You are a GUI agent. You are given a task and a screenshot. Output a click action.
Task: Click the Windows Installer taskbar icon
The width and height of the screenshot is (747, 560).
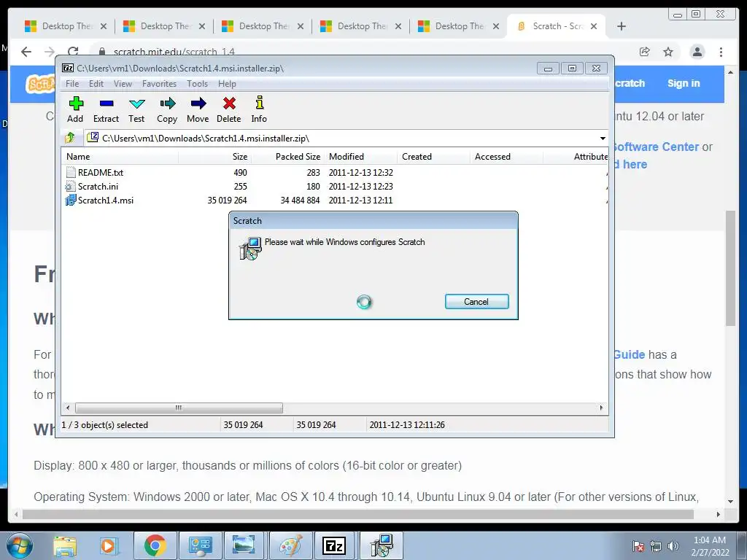click(382, 545)
